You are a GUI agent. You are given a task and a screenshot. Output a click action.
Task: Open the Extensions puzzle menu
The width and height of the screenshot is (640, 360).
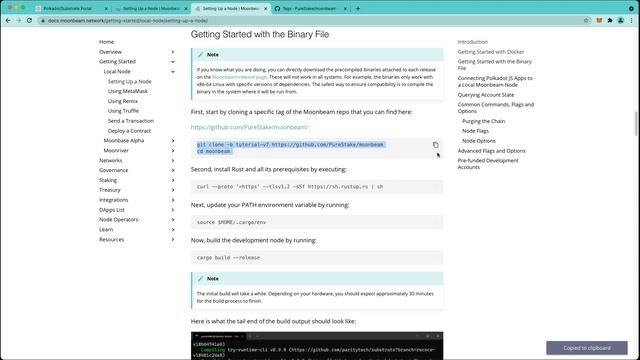(610, 20)
